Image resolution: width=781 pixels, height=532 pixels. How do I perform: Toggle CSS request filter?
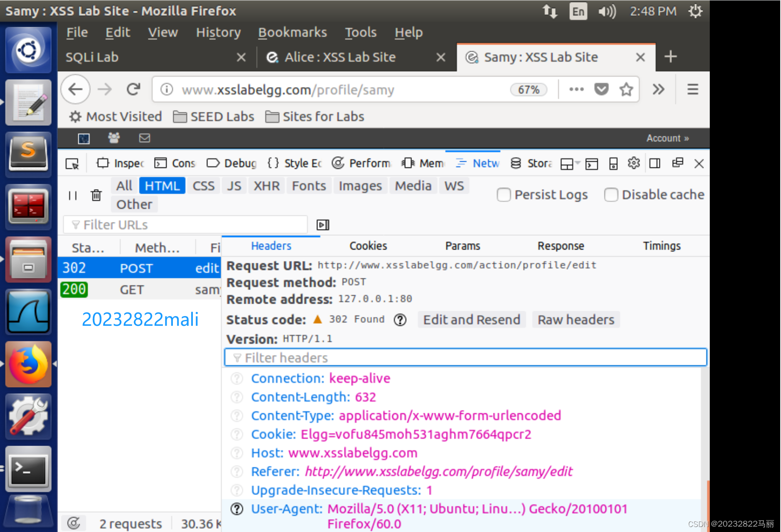click(203, 186)
